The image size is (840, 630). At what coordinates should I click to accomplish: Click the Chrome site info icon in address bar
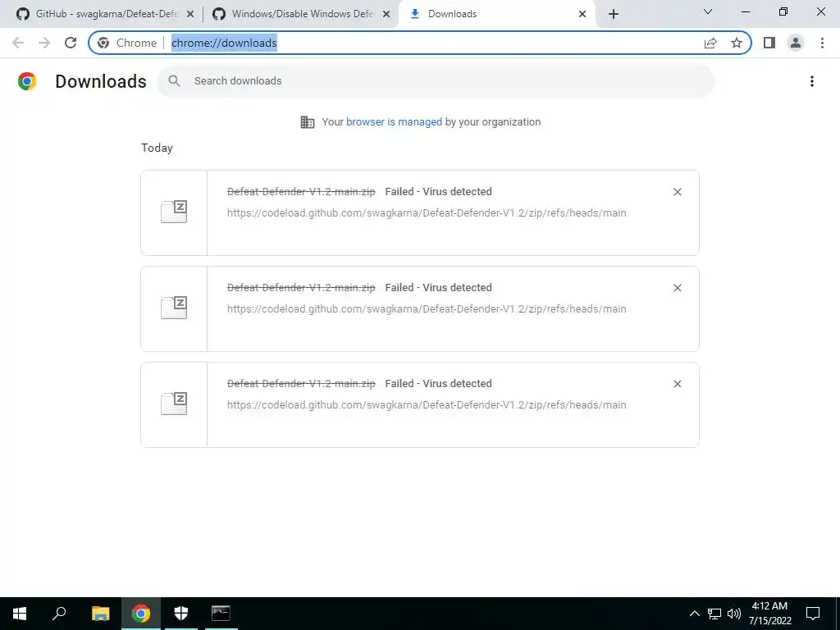(x=103, y=43)
